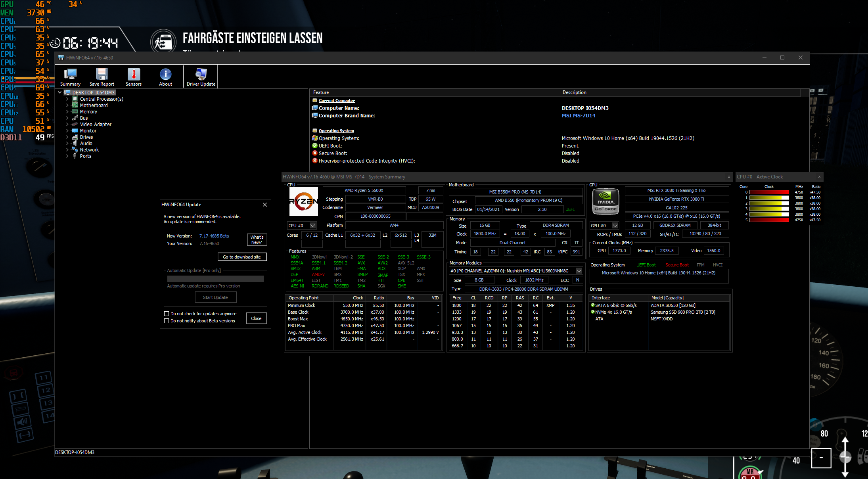Image resolution: width=868 pixels, height=479 pixels.
Task: Click the 'Go to download site' button
Action: [x=242, y=257]
